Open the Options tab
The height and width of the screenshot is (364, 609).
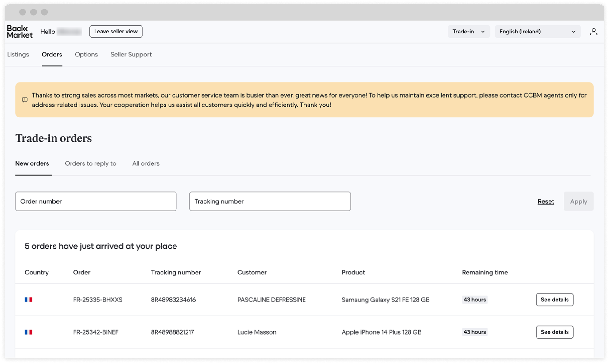pos(86,55)
